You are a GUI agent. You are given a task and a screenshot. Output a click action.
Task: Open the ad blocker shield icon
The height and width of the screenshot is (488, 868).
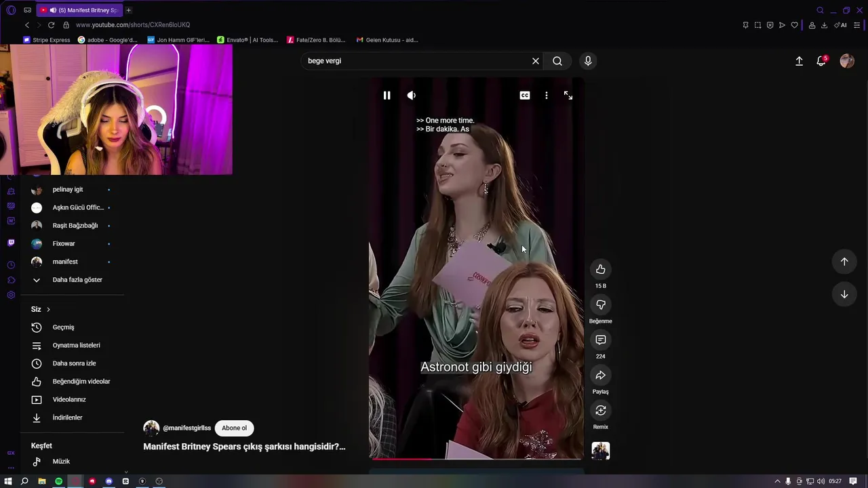(x=770, y=25)
